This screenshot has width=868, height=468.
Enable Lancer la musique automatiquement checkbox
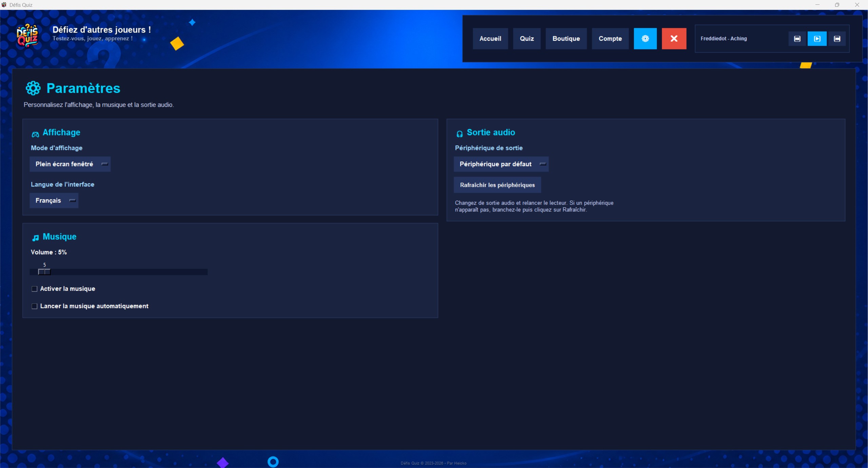coord(34,306)
